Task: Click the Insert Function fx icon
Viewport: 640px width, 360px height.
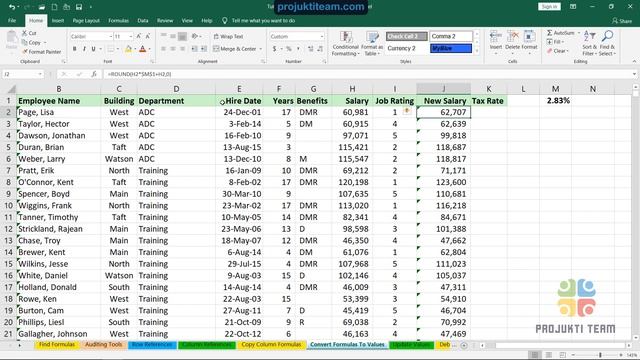Action: [x=94, y=74]
